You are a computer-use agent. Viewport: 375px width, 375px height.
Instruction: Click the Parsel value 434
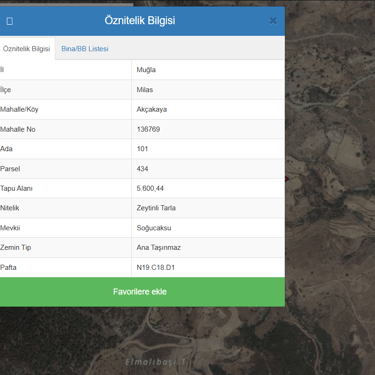pyautogui.click(x=142, y=169)
